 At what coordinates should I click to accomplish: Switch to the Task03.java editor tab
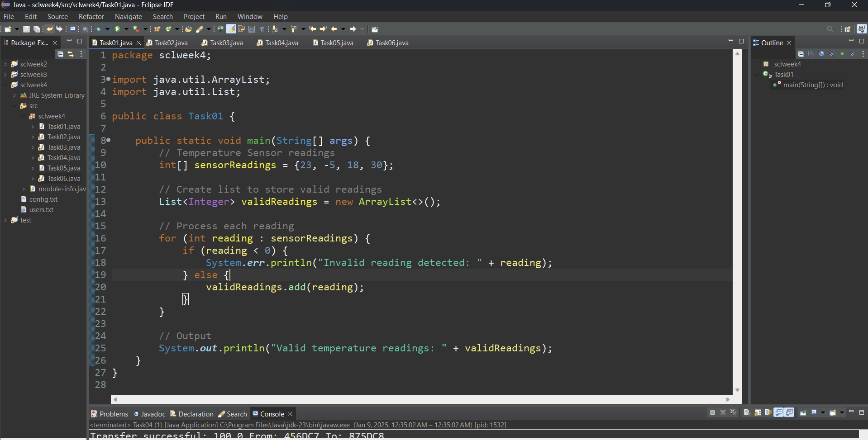(x=226, y=43)
